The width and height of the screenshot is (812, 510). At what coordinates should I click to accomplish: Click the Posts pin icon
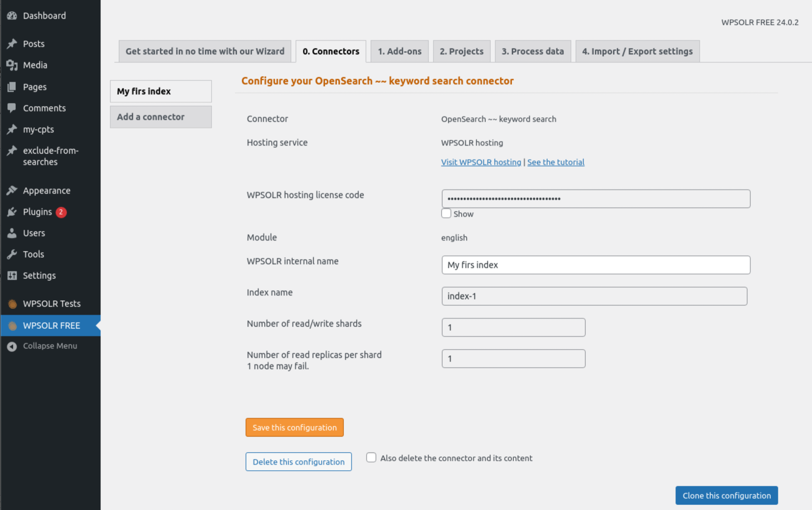click(12, 44)
